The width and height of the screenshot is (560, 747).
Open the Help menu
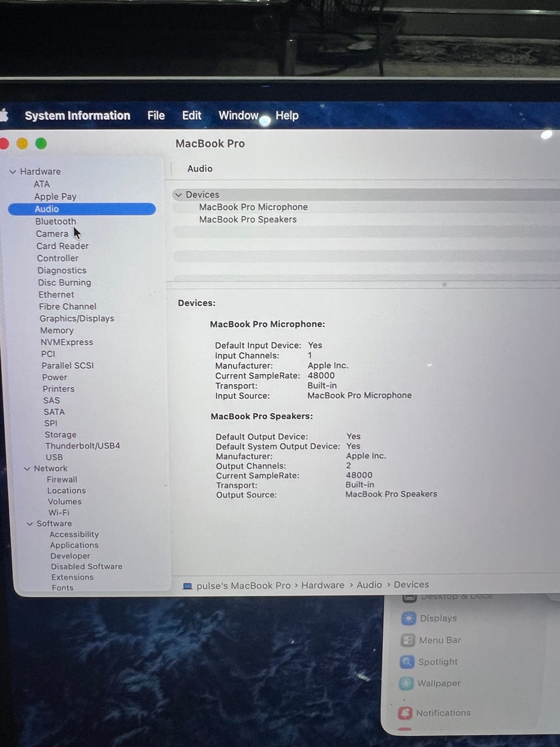(287, 116)
